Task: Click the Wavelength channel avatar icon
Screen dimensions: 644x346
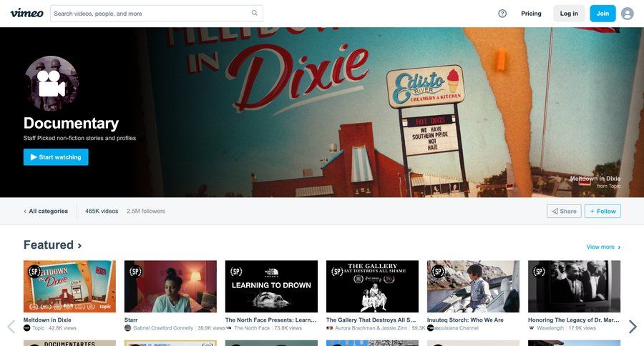Action: 532,328
